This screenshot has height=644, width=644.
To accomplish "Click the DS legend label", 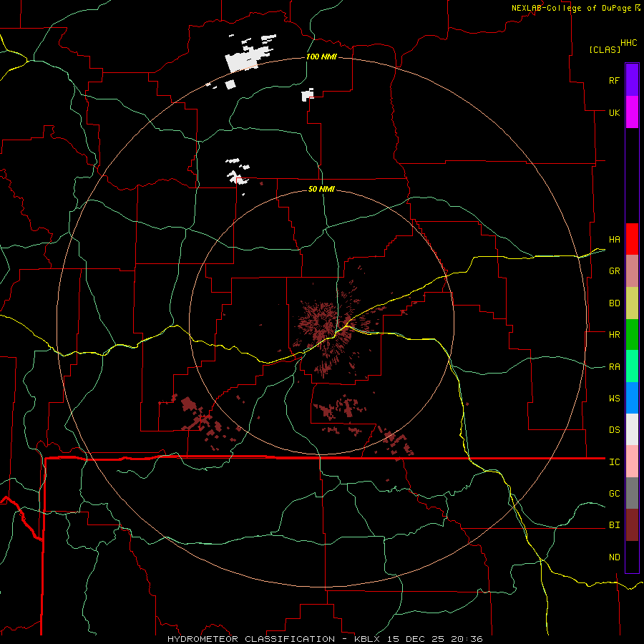I will 614,430.
